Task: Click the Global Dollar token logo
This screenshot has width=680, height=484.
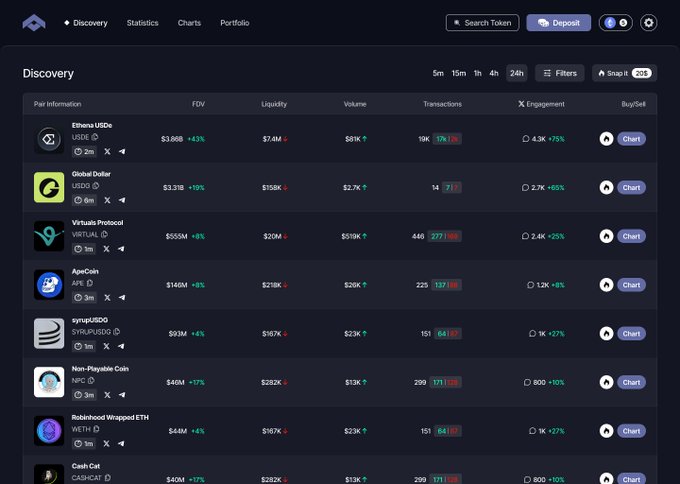Action: point(49,187)
